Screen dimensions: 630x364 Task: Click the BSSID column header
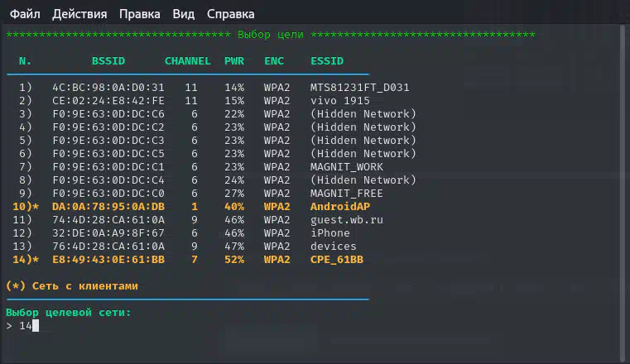click(108, 61)
